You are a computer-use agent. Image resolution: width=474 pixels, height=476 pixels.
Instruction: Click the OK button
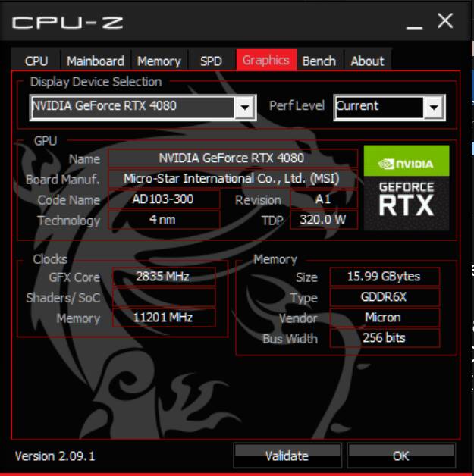(401, 456)
